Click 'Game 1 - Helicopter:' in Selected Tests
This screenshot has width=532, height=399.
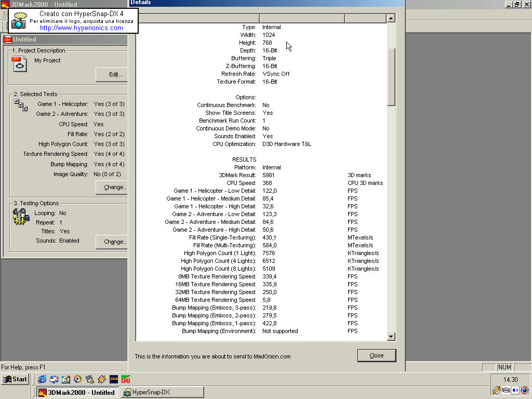[63, 104]
